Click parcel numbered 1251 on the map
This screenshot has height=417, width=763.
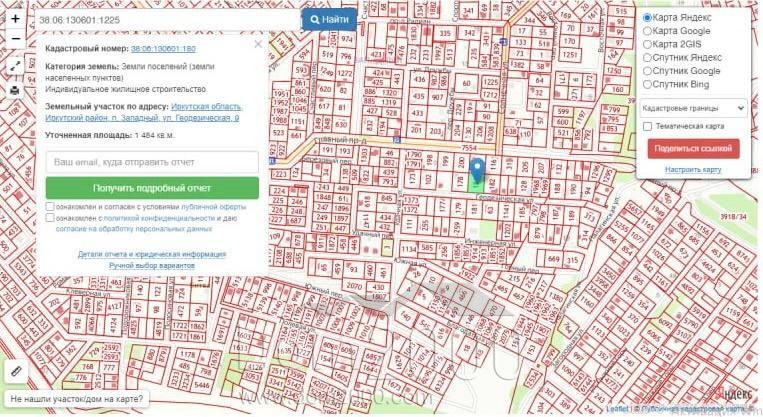point(570,55)
